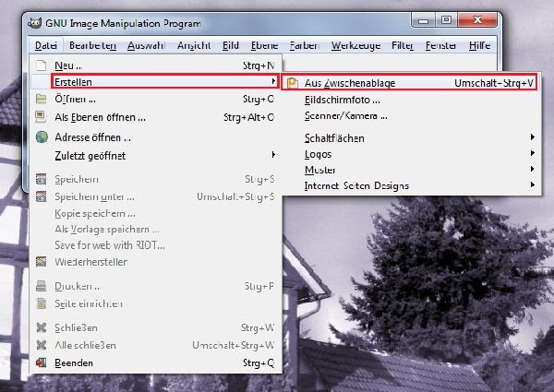Click the GIMP Wilber logo icon in title bar
The width and height of the screenshot is (554, 392).
(x=35, y=23)
